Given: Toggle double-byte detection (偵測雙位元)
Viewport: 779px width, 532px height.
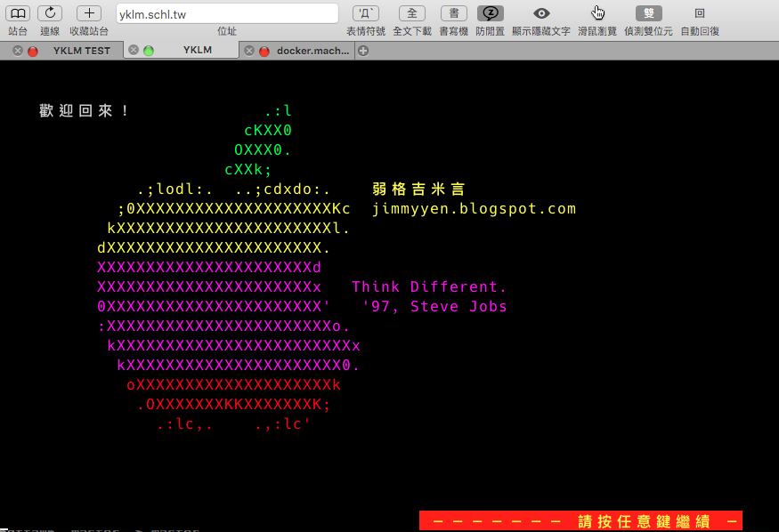Looking at the screenshot, I should tap(648, 13).
